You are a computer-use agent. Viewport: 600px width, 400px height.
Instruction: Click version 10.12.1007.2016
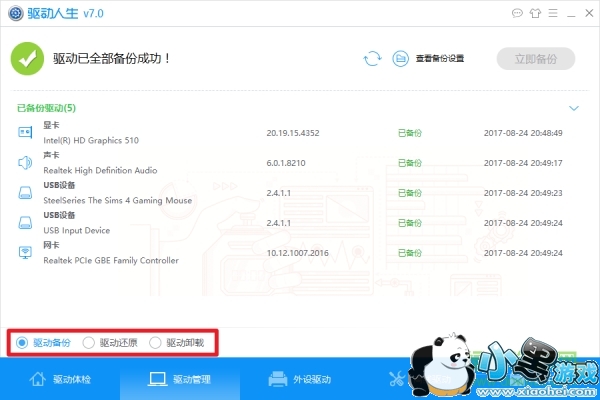(297, 253)
